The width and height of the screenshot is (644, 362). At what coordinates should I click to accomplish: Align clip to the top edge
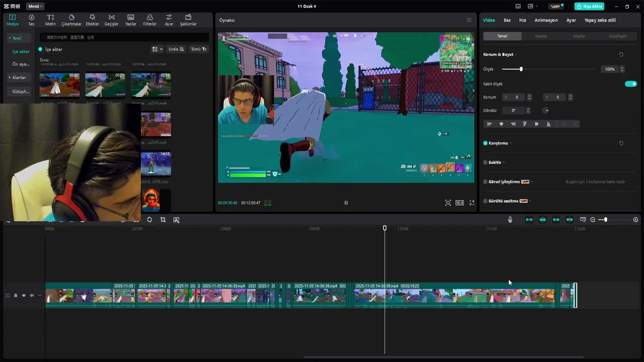tap(525, 124)
